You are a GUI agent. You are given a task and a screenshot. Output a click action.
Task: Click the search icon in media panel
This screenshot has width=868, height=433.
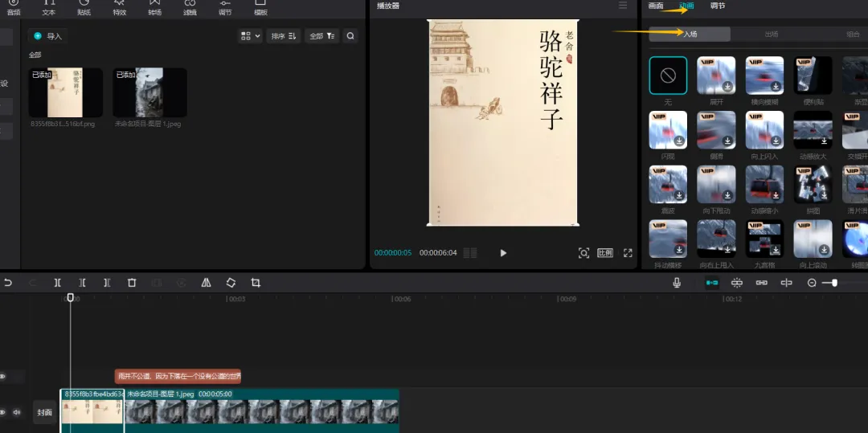coord(350,36)
